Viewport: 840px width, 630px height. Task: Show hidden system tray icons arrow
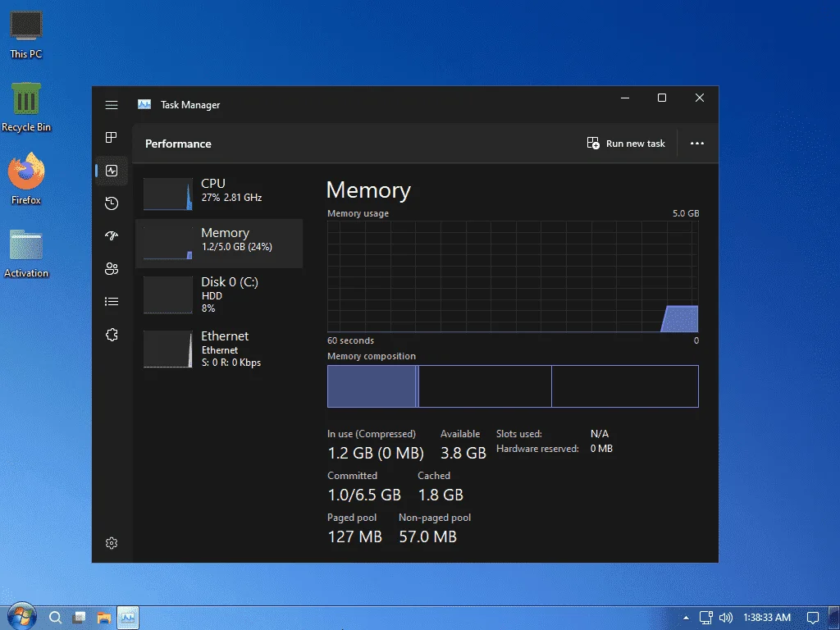coord(686,618)
